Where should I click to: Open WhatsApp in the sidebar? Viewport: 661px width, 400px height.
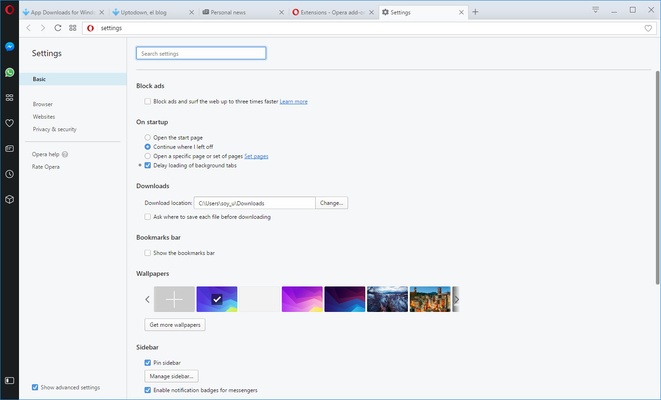click(x=9, y=72)
